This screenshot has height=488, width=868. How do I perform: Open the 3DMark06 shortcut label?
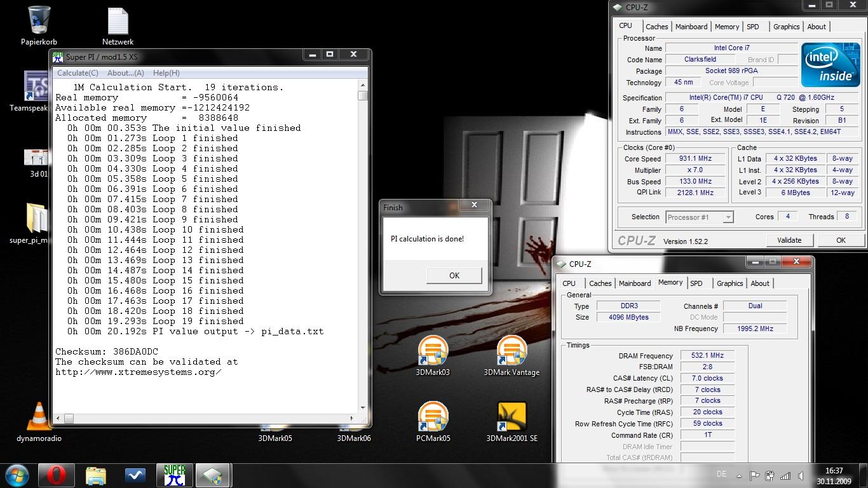pyautogui.click(x=354, y=438)
